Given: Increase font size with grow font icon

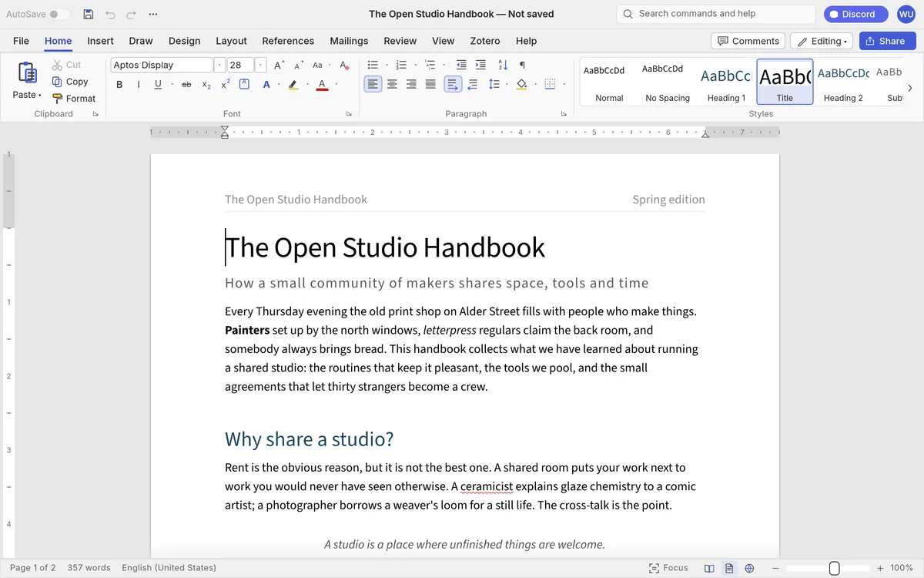Looking at the screenshot, I should tap(280, 65).
